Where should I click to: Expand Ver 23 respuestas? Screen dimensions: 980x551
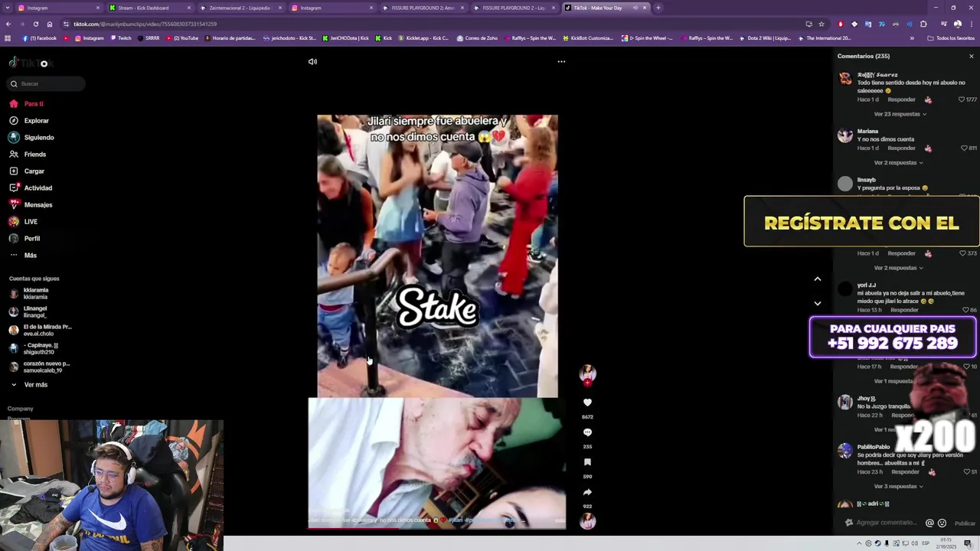[x=900, y=114]
